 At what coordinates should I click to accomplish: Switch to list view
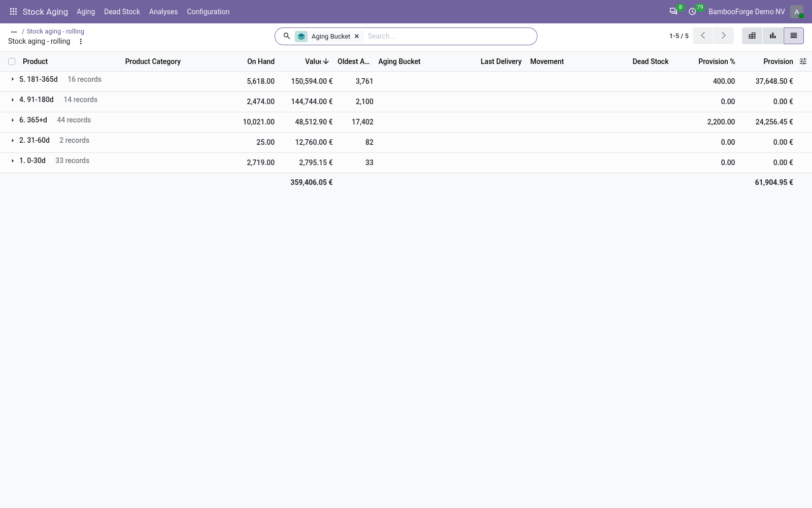794,36
